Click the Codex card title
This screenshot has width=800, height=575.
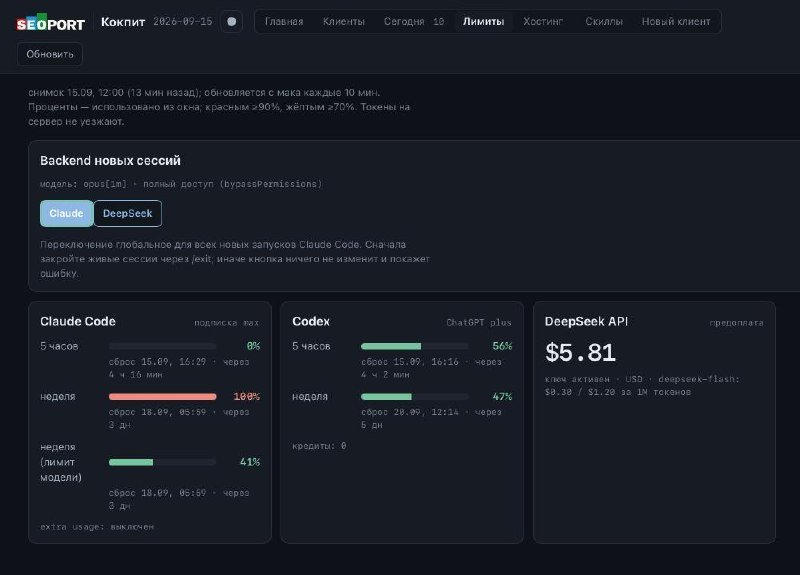pyautogui.click(x=311, y=321)
